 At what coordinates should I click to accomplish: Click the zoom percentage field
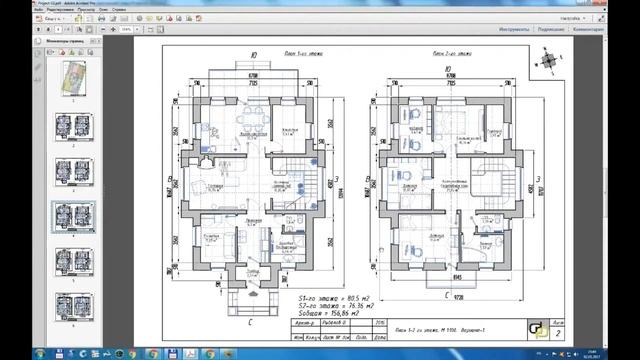coord(127,29)
